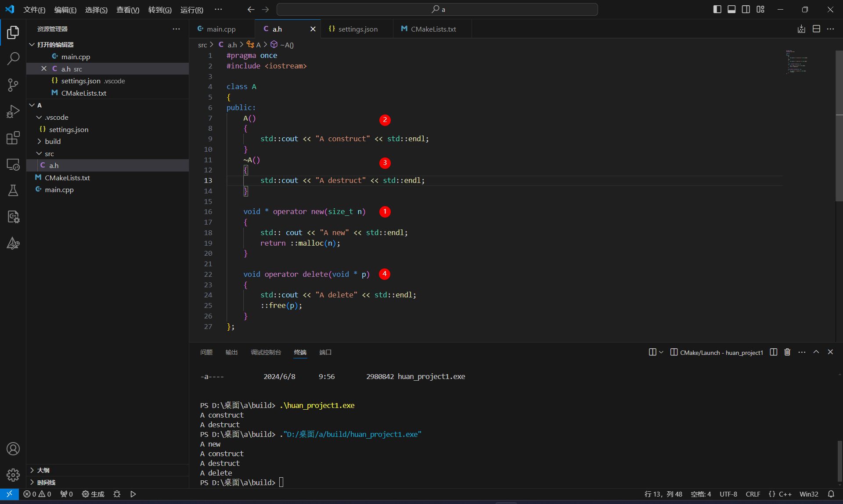Open the Source Control view
Image resolution: width=843 pixels, height=504 pixels.
13,85
